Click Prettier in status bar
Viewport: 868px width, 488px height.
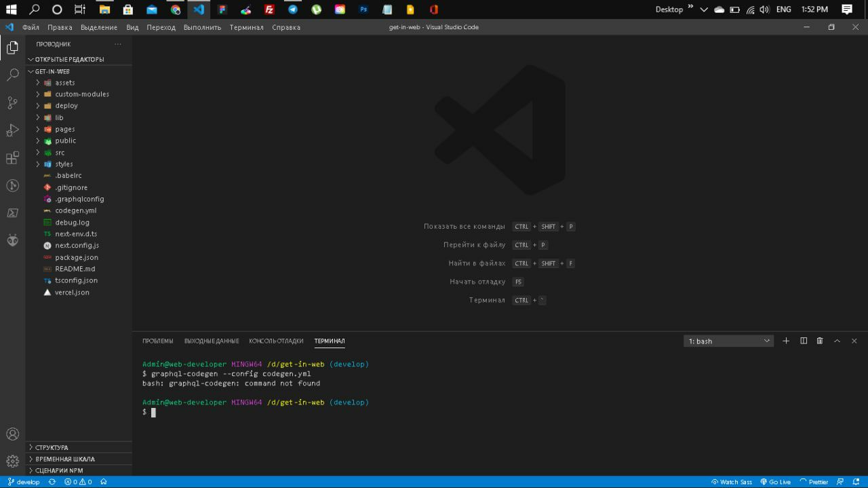point(814,482)
